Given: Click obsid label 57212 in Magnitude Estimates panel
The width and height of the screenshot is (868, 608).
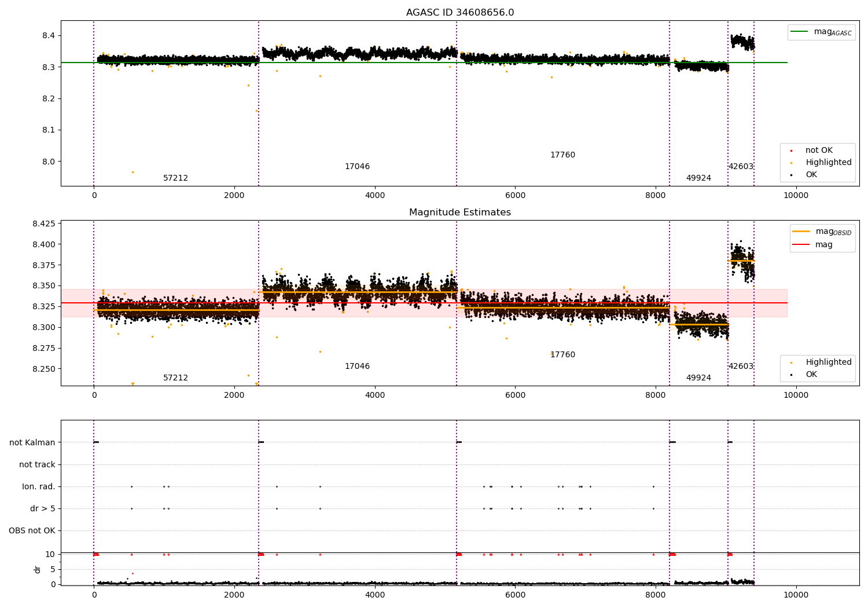Looking at the screenshot, I should (175, 378).
